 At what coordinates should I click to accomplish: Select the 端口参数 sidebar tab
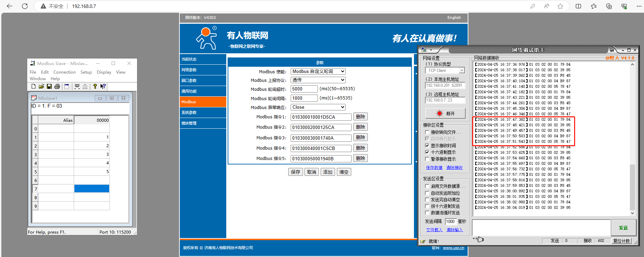point(203,81)
